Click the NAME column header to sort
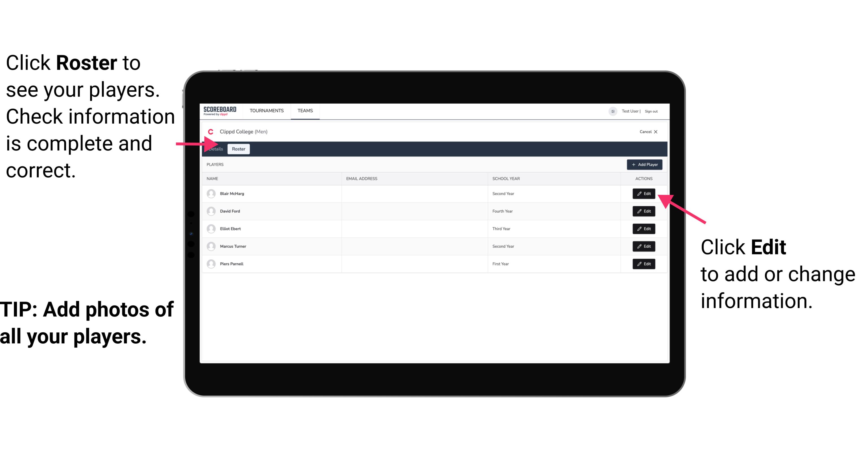Image resolution: width=868 pixels, height=467 pixels. pyautogui.click(x=213, y=178)
